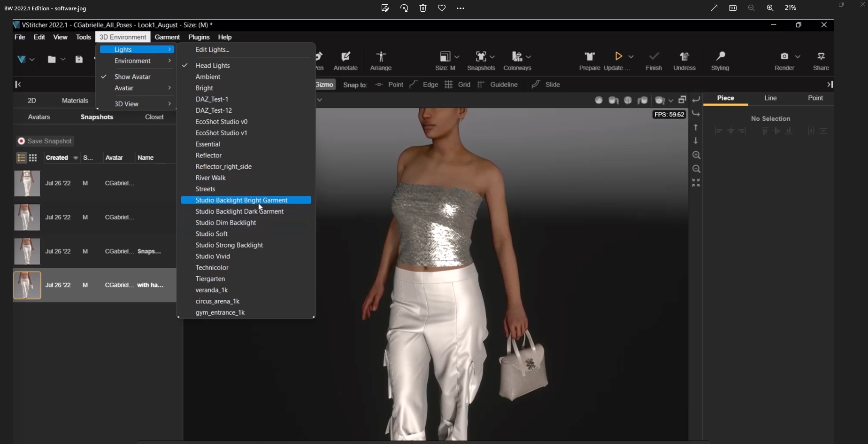The width and height of the screenshot is (868, 444).
Task: Click the Undress avatar icon
Action: coord(684,57)
